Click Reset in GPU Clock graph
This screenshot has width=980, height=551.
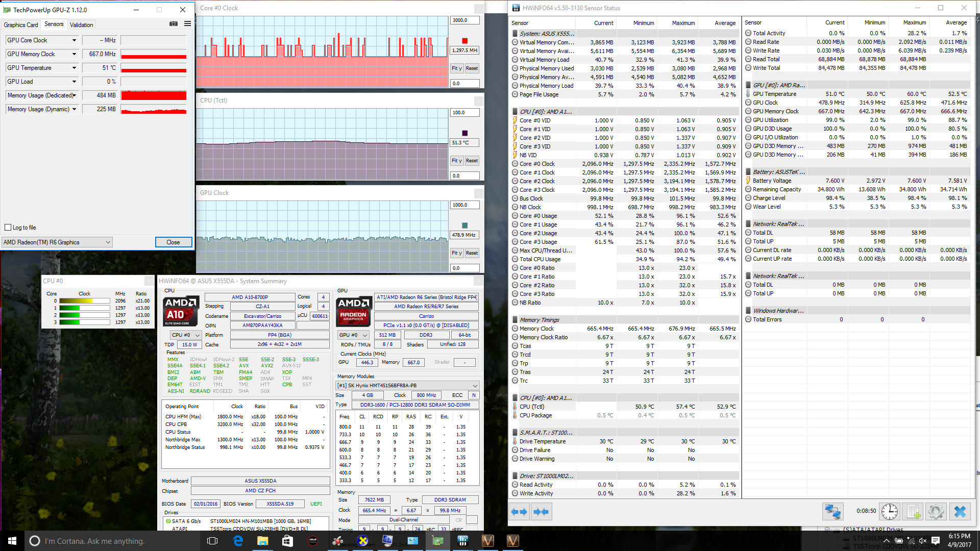point(472,253)
